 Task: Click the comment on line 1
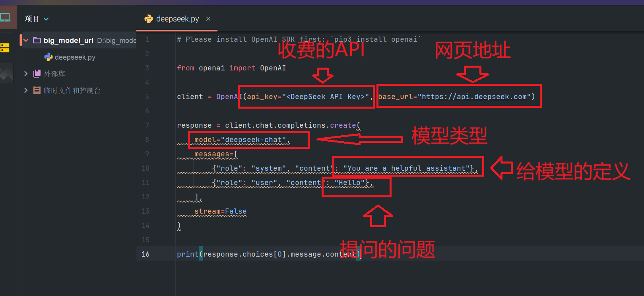[x=299, y=39]
